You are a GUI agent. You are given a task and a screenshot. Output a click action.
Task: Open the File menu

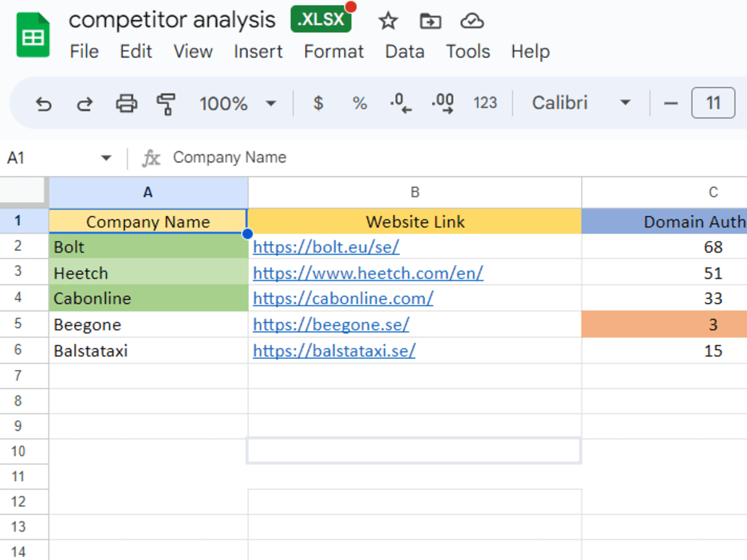84,52
